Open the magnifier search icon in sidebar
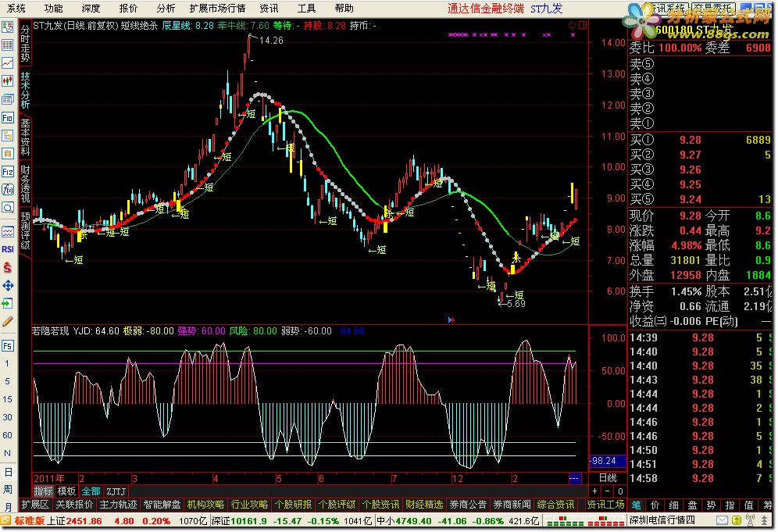Image resolution: width=778 pixels, height=532 pixels. [8, 208]
